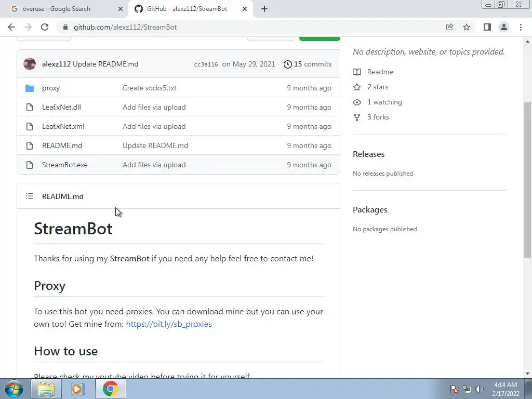View the 1 watching list
Viewport: 532px width, 399px height.
click(x=384, y=102)
